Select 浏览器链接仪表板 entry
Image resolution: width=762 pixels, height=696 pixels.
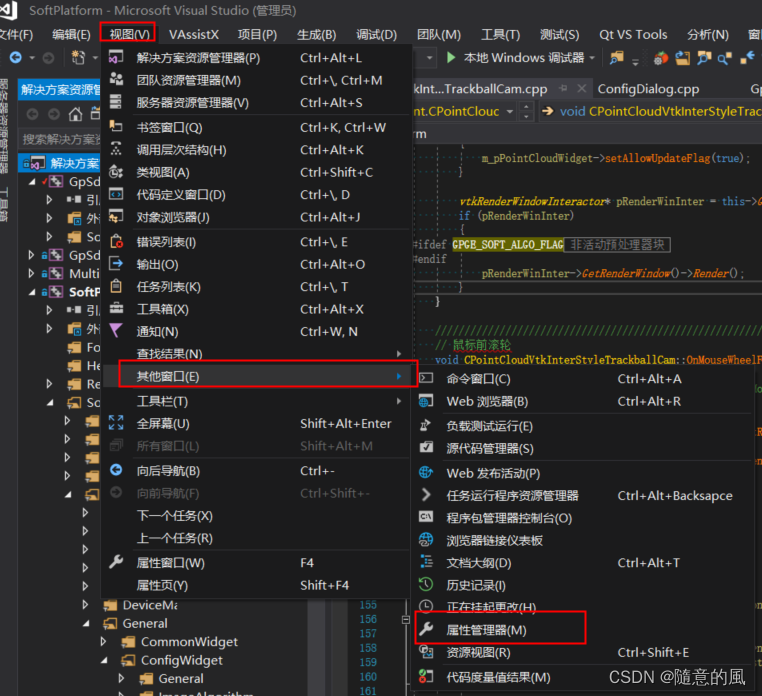(x=583, y=540)
